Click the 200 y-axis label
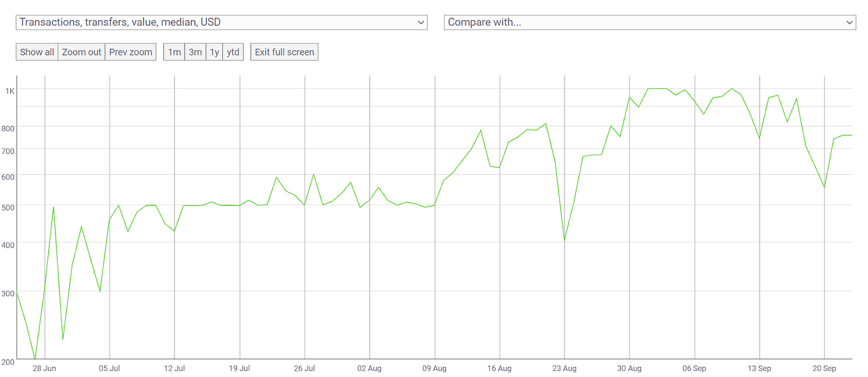868x377 pixels. [7, 361]
